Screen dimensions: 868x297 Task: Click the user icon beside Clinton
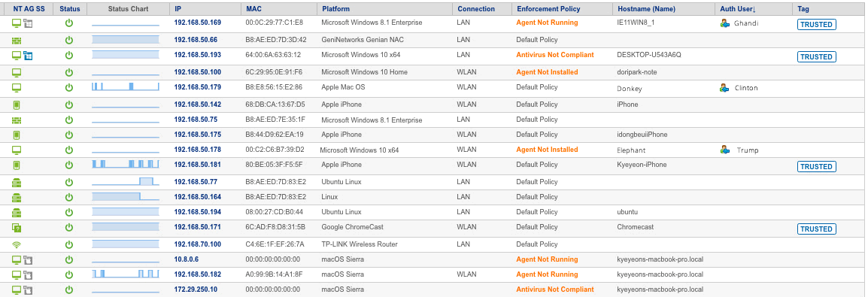[724, 88]
